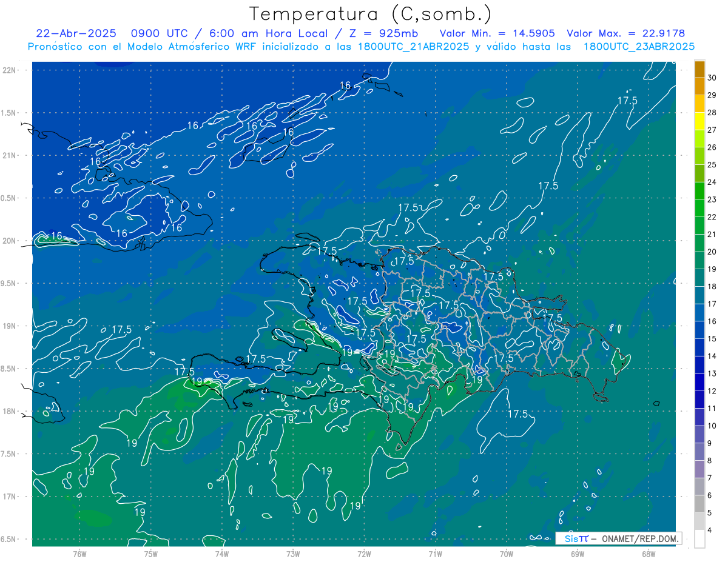Image resolution: width=728 pixels, height=562 pixels.
Task: Click the color scale label "24"
Action: 712,182
